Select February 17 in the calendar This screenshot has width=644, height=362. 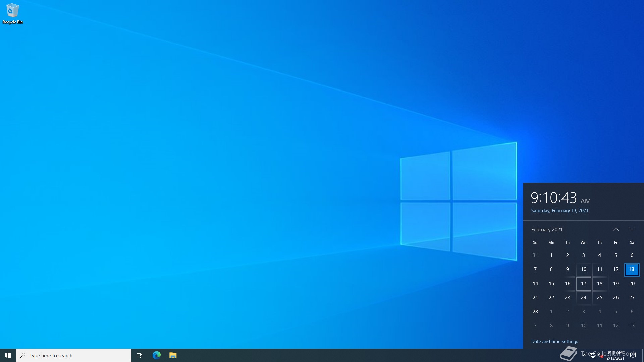click(x=584, y=284)
